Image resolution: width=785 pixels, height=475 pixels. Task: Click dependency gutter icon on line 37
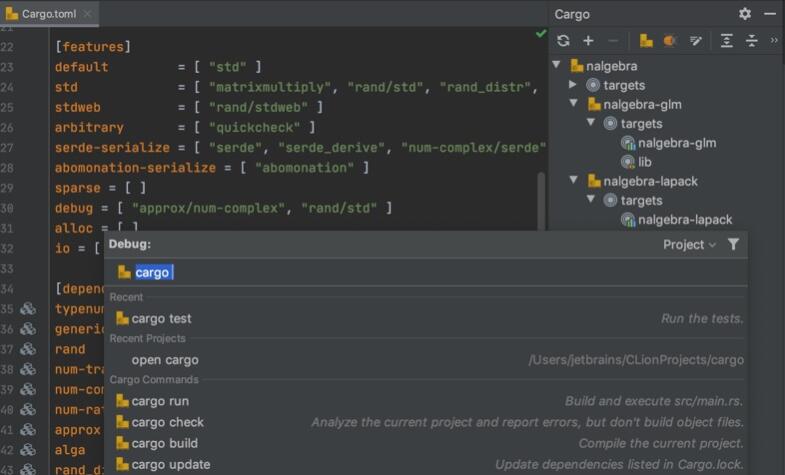tap(28, 349)
